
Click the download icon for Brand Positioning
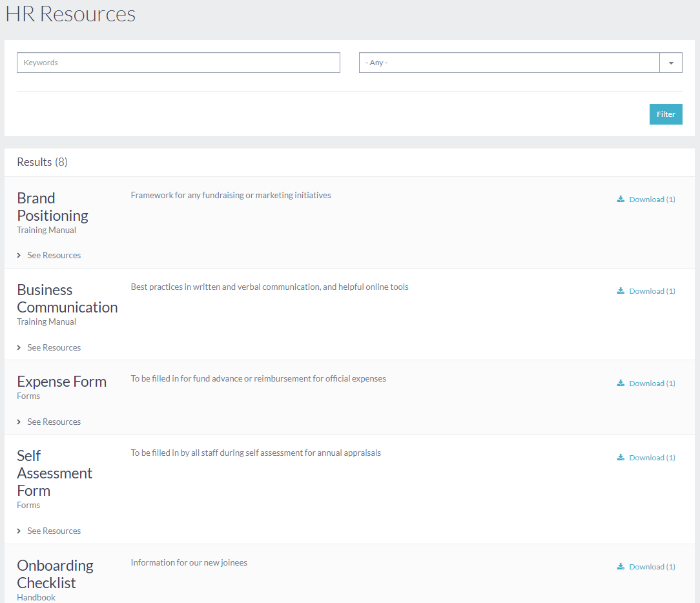(x=621, y=199)
